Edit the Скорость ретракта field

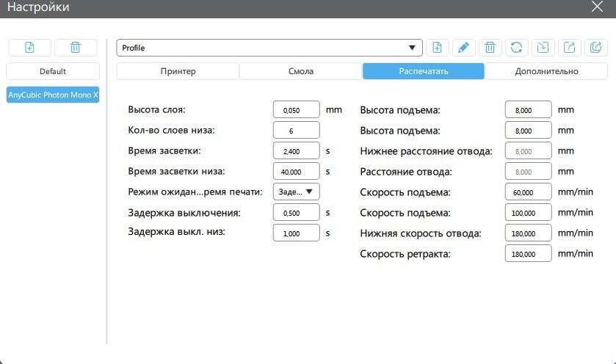pos(529,254)
